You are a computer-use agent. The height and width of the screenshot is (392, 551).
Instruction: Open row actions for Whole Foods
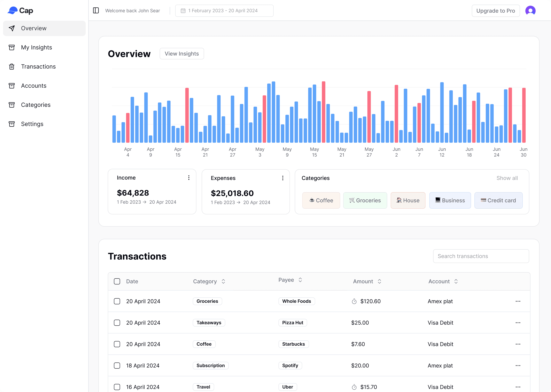518,301
